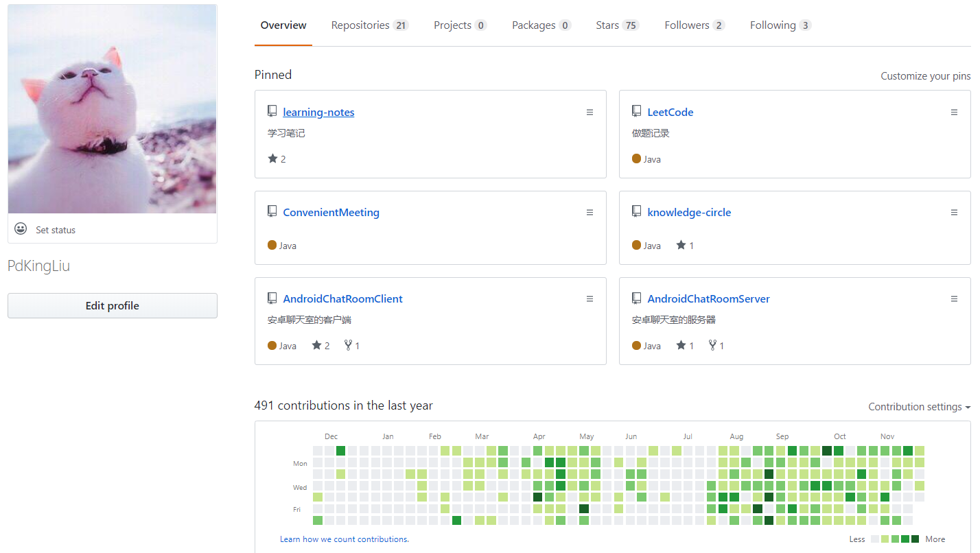Image resolution: width=980 pixels, height=553 pixels.
Task: Click the PdKingLiu username text
Action: (39, 266)
